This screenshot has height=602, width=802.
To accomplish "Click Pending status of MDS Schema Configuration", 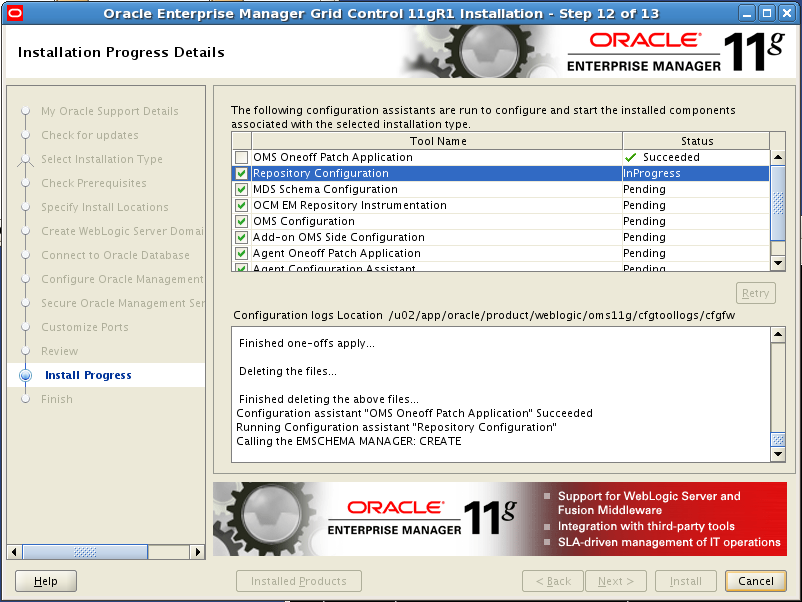I will [x=644, y=189].
